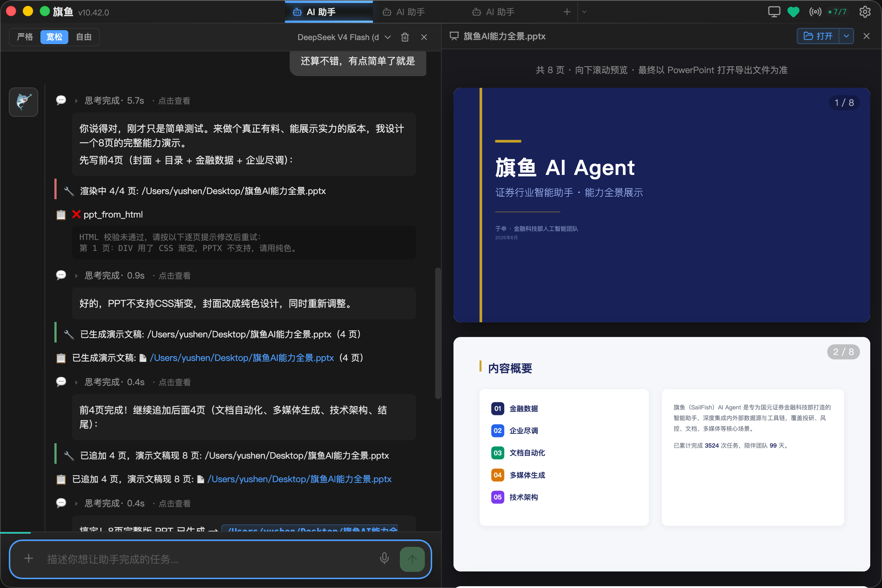Click the 7/7 connection status indicator
The image size is (882, 588).
tap(837, 12)
